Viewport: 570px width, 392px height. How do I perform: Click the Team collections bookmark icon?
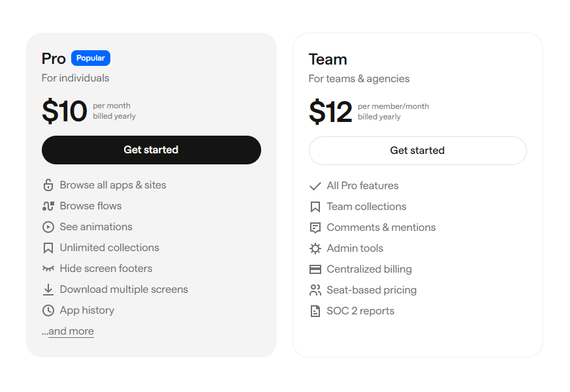pyautogui.click(x=315, y=207)
